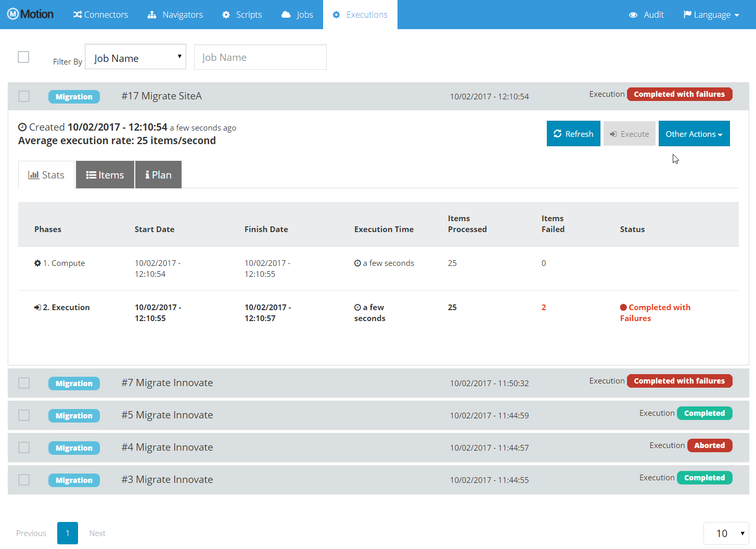756x549 pixels.
Task: Collapse the #17 Migrate SiteA row
Action: pyautogui.click(x=378, y=96)
